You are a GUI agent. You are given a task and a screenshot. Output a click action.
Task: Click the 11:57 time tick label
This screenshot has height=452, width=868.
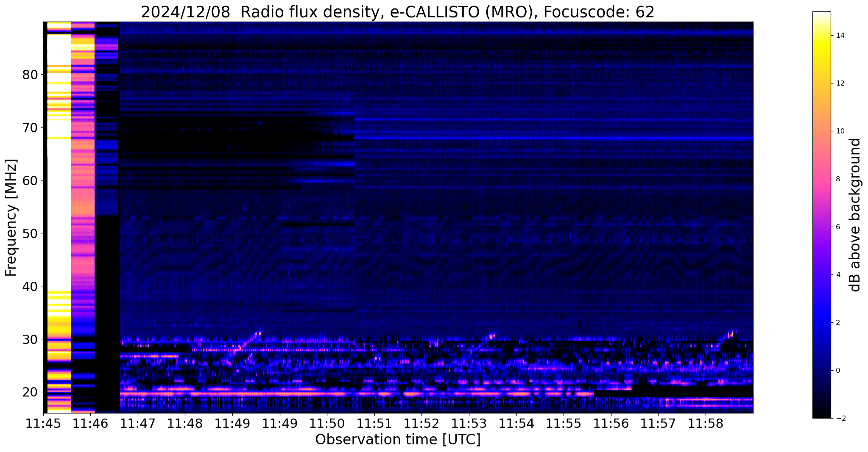pyautogui.click(x=658, y=423)
